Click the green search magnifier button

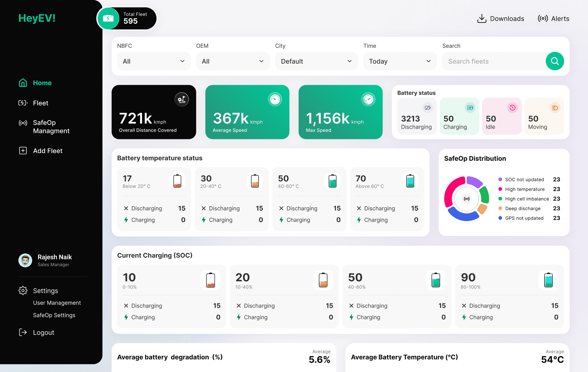pyautogui.click(x=555, y=61)
